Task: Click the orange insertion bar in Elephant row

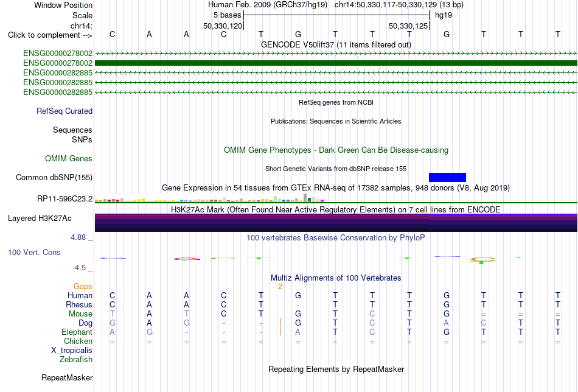Action: tap(280, 331)
